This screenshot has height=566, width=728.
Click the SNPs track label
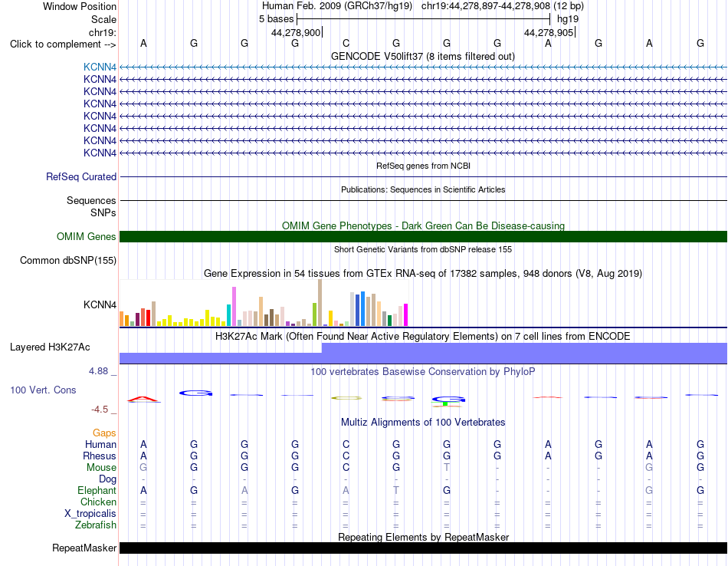[x=103, y=212]
